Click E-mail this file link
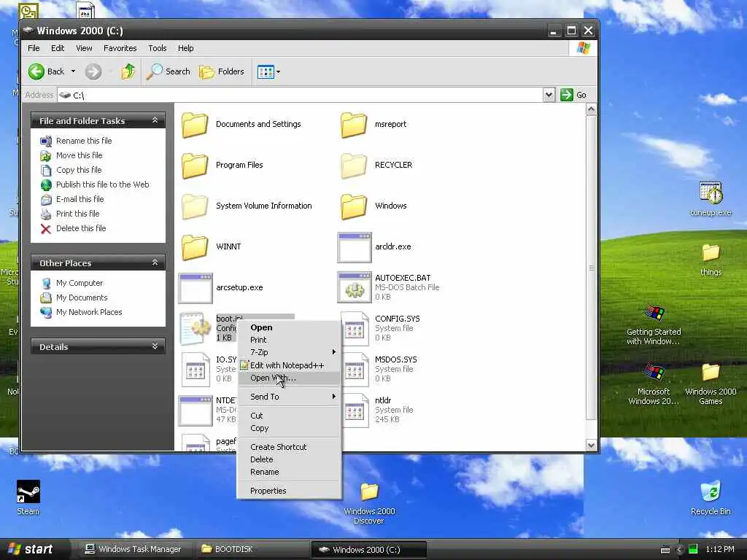The height and width of the screenshot is (560, 747). 80,199
